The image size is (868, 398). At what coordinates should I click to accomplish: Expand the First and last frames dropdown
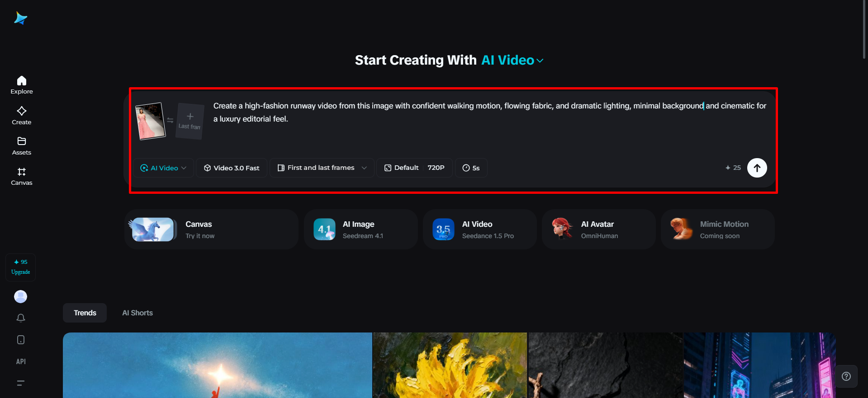tap(322, 168)
